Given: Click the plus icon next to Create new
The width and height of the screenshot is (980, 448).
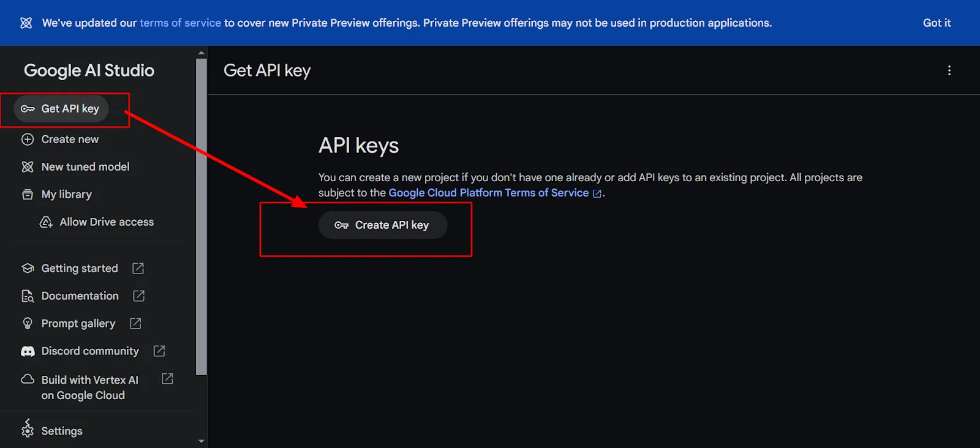Looking at the screenshot, I should click(x=28, y=140).
